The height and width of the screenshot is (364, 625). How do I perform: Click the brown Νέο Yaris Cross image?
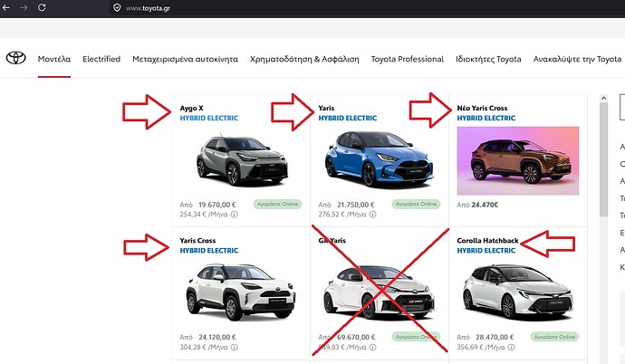coord(518,160)
